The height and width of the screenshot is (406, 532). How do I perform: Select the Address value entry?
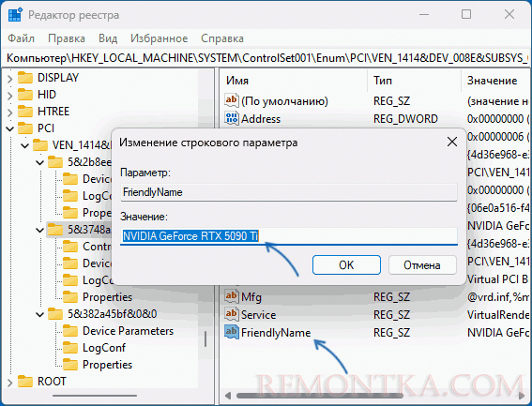point(261,119)
